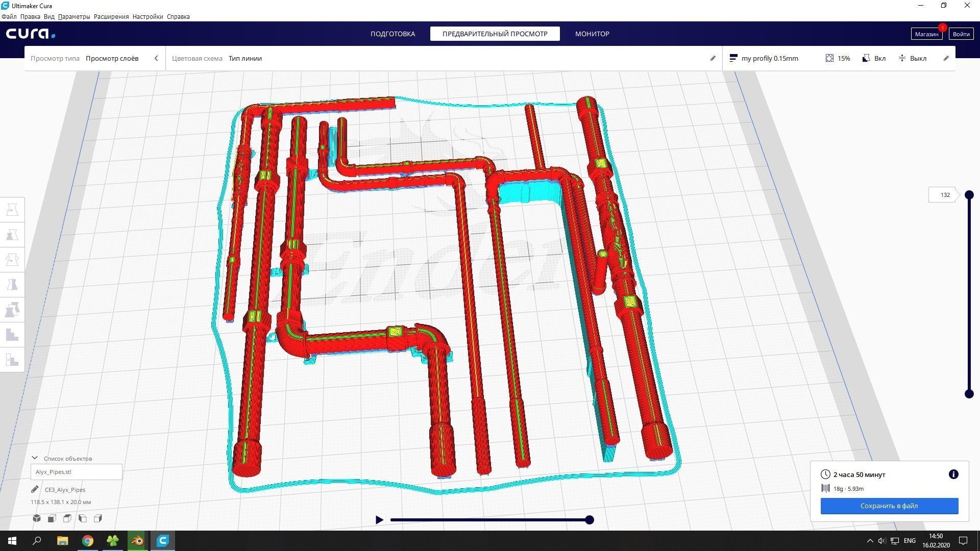Collapse view type panel with chevron
980x551 pixels.
[x=156, y=58]
